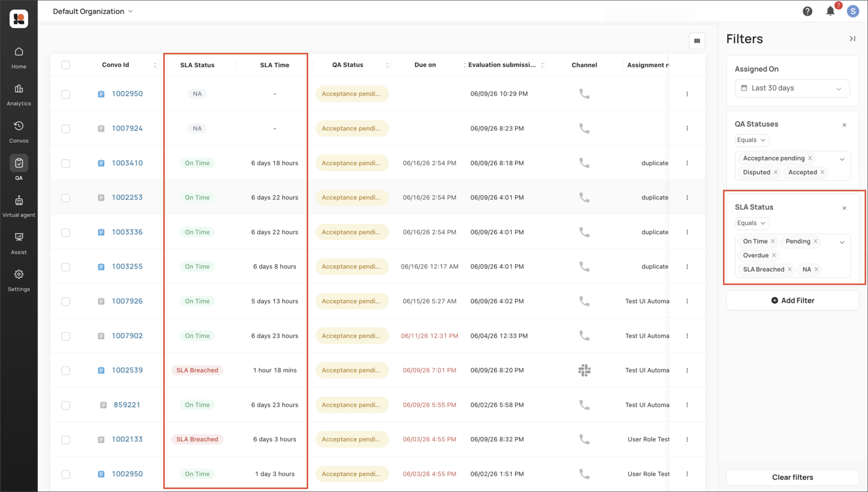Open the notifications bell
Image resolution: width=868 pixels, height=492 pixels.
(830, 11)
